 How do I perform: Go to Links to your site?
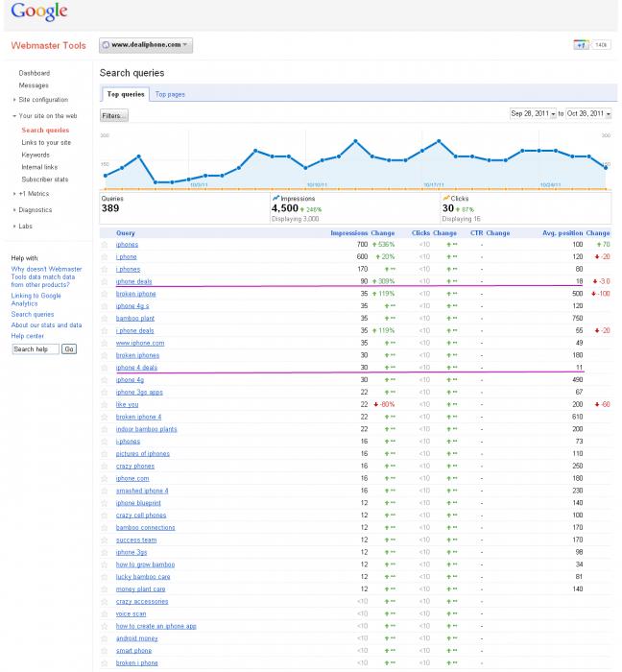click(x=46, y=143)
